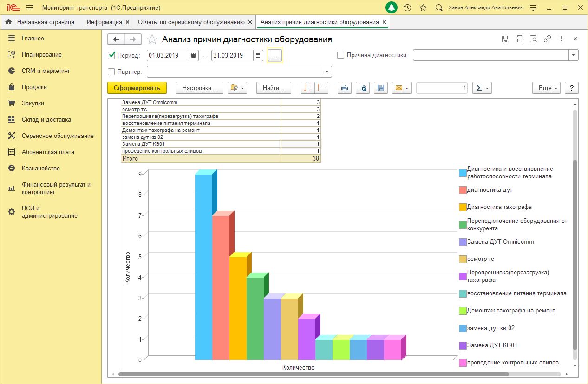This screenshot has width=588, height=384.
Task: Click the period selection ellipsis button
Action: [275, 55]
